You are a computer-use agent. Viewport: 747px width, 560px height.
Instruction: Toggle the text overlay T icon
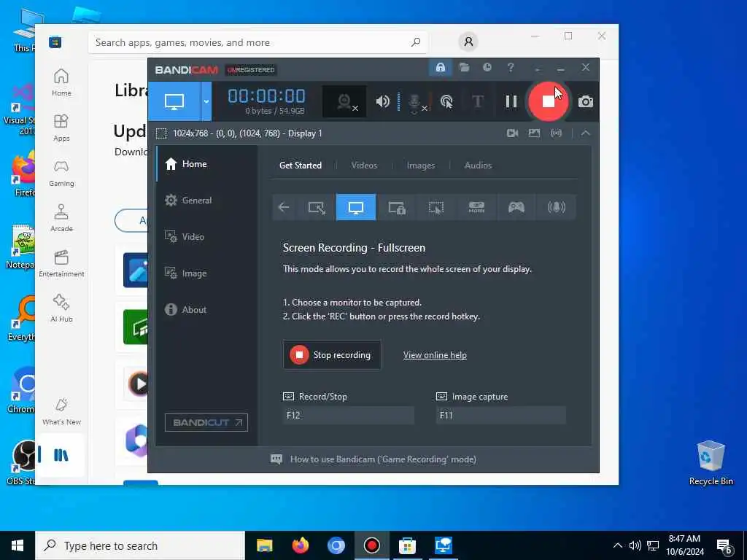click(x=477, y=101)
